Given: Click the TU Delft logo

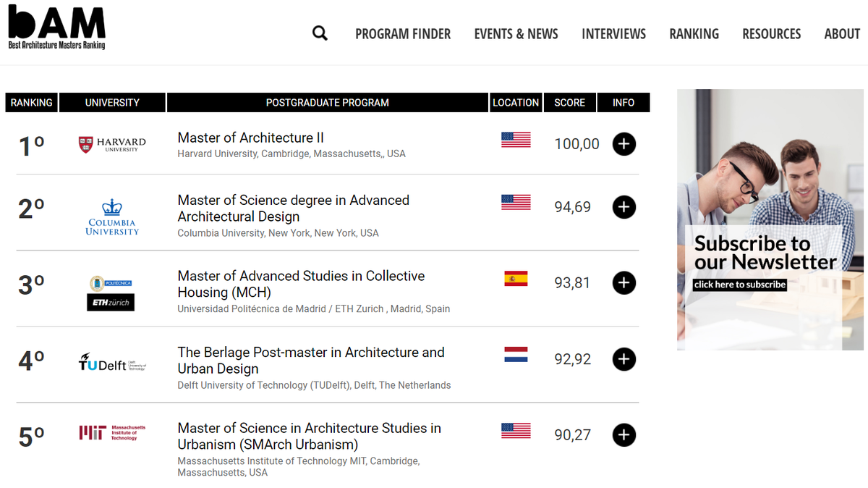Looking at the screenshot, I should (x=112, y=362).
